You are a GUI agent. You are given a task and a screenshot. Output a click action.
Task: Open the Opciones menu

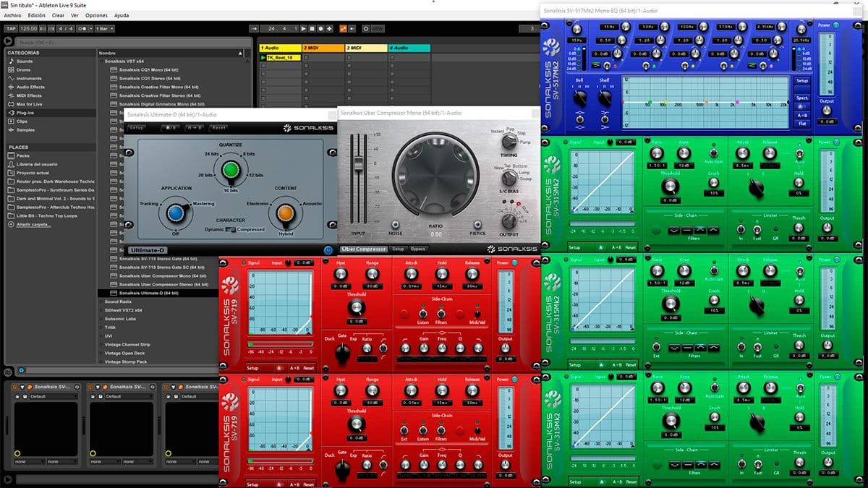[96, 15]
